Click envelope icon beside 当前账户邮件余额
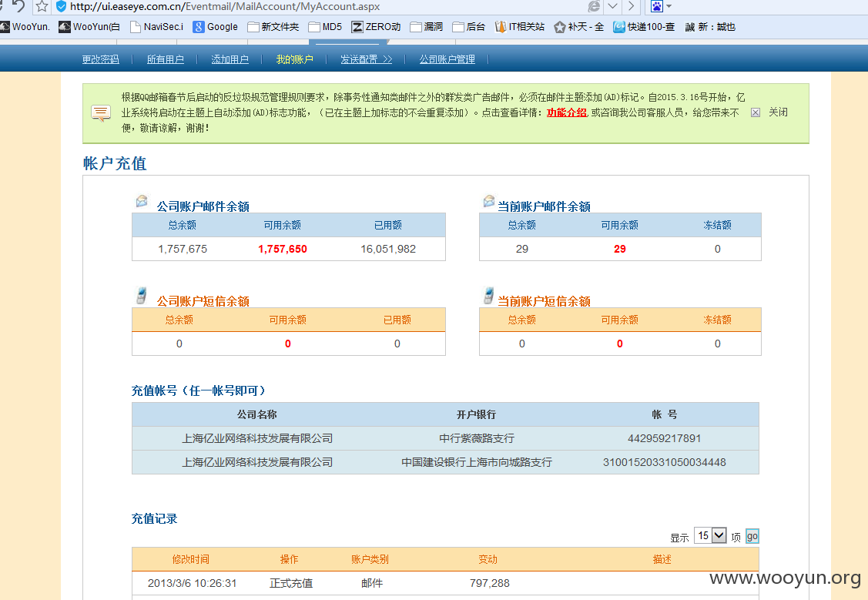Viewport: 868px width, 600px height. coord(489,201)
